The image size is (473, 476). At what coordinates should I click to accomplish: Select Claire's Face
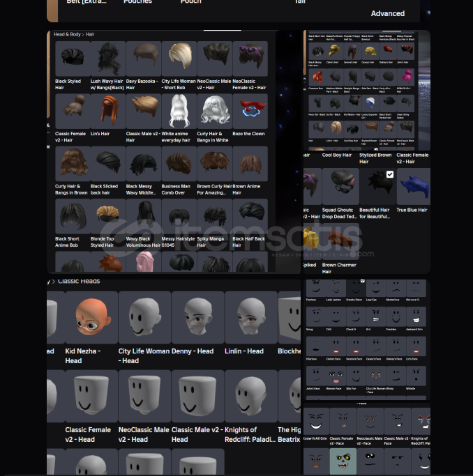click(336, 346)
